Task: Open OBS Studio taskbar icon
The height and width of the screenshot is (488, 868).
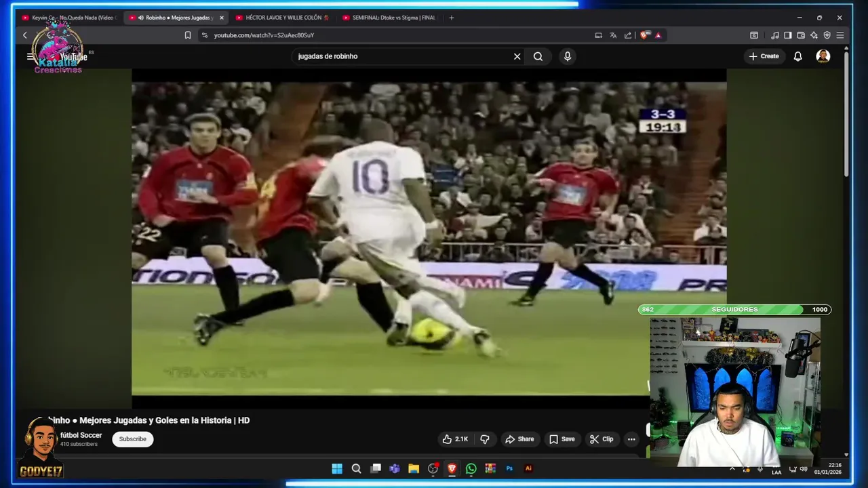Action: pos(433,468)
